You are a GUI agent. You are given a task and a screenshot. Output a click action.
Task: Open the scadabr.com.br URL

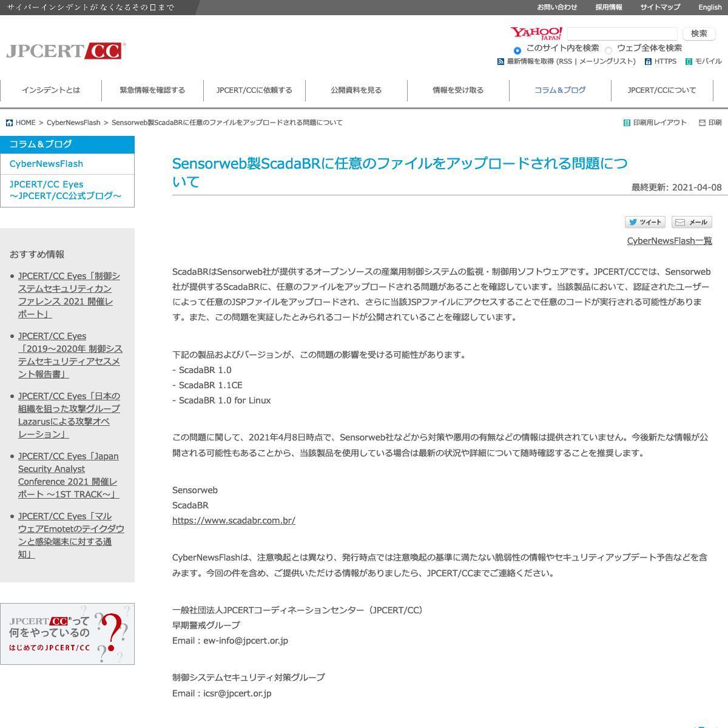[x=234, y=521]
